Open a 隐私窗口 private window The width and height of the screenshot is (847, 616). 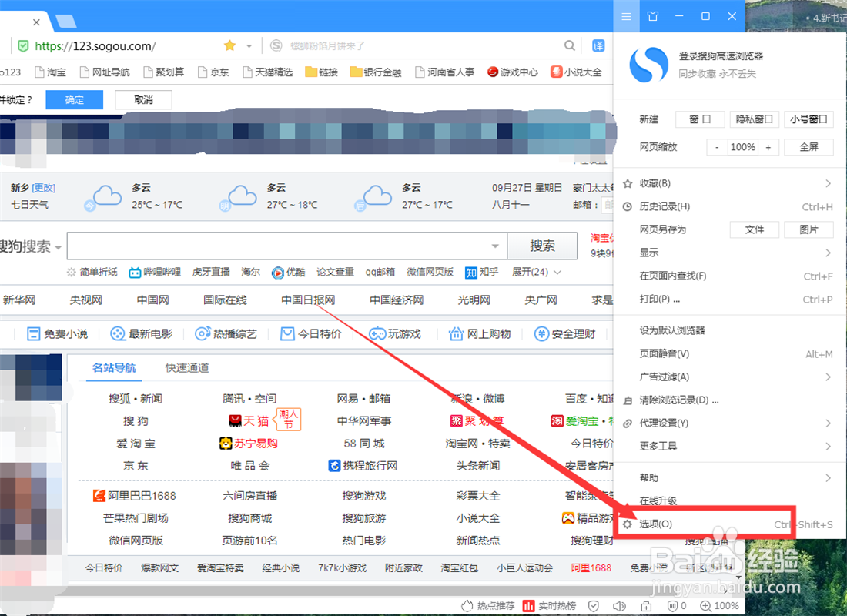pos(753,119)
